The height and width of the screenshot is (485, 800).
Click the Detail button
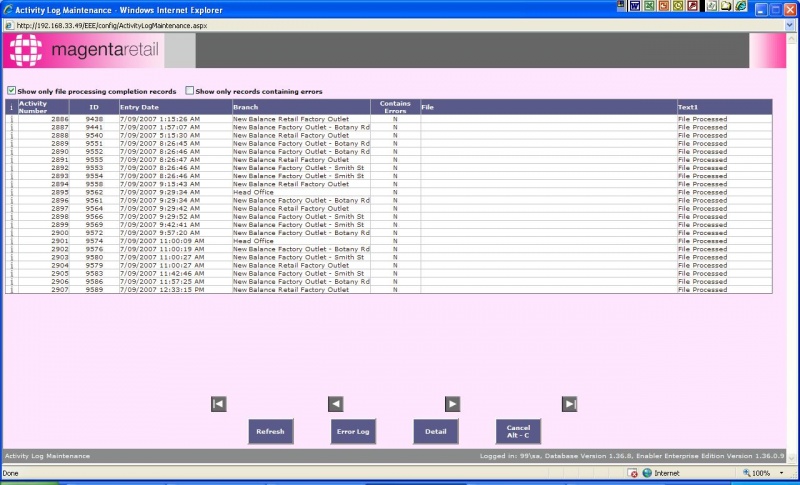pyautogui.click(x=436, y=431)
